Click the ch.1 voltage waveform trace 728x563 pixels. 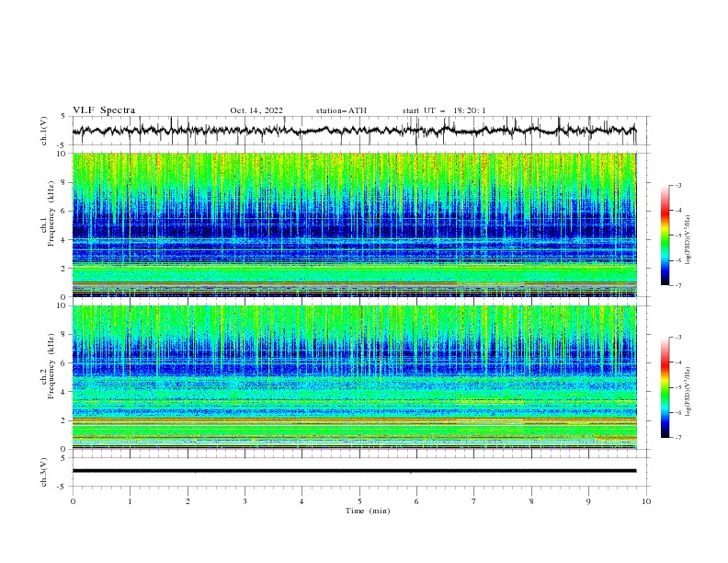354,131
